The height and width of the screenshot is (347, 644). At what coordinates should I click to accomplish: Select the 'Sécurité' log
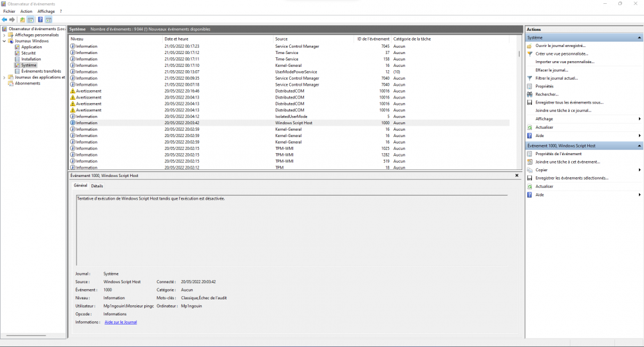click(28, 53)
